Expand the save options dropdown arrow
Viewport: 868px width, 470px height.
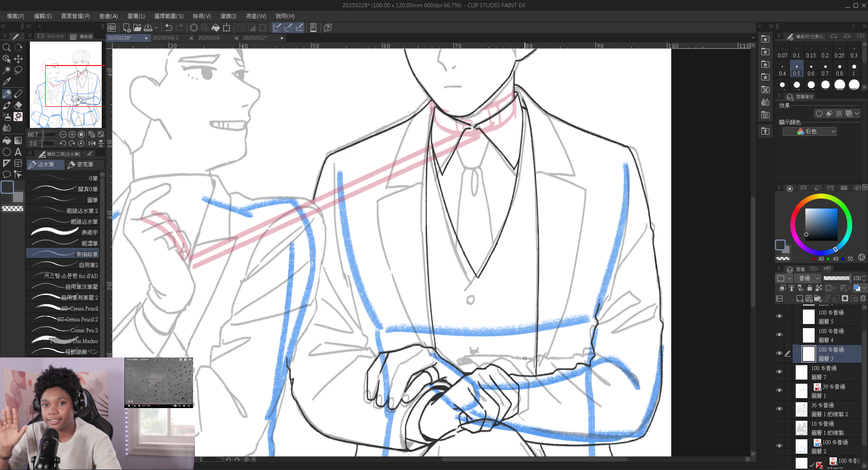pyautogui.click(x=156, y=28)
